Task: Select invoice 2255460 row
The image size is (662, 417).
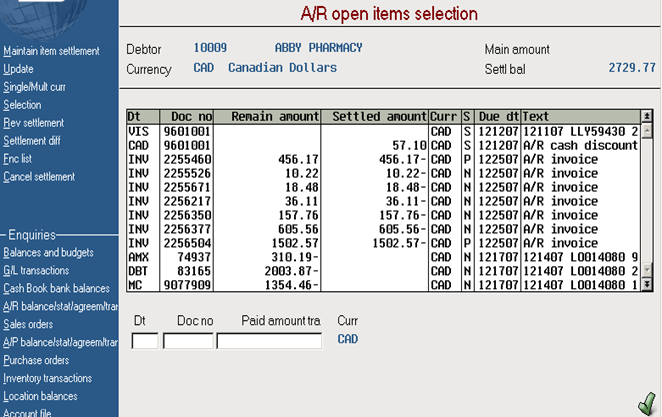Action: click(383, 160)
